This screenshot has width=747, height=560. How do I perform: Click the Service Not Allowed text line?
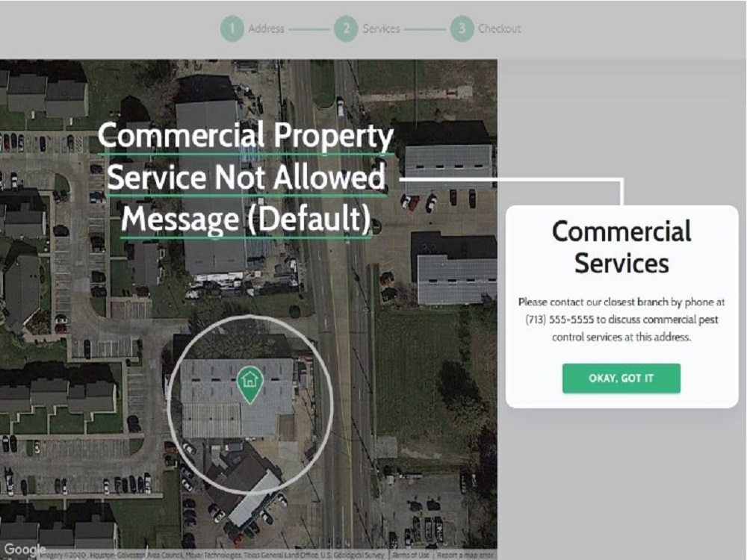247,178
